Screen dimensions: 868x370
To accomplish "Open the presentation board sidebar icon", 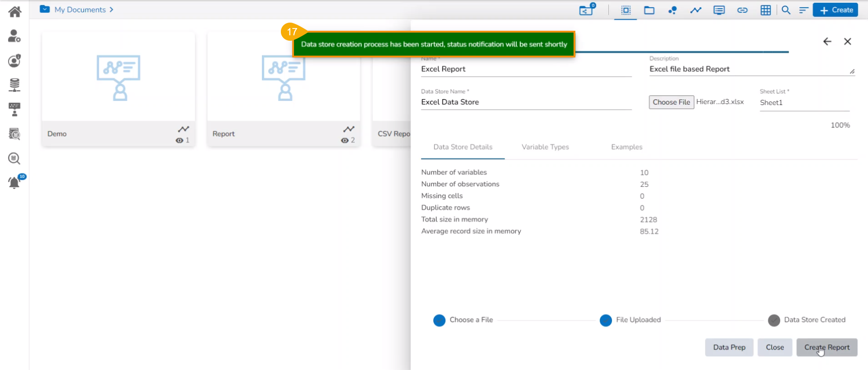I will point(14,109).
